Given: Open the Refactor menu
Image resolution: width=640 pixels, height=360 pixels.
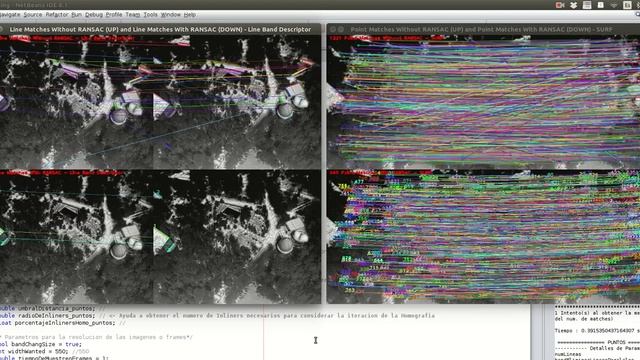Looking at the screenshot, I should click(57, 15).
